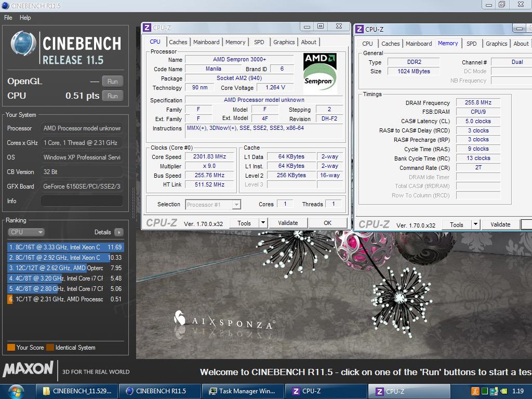Open CINEBENCH_11.529 folder taskbar item
Screen dimensions: 532x399
pyautogui.click(x=77, y=391)
